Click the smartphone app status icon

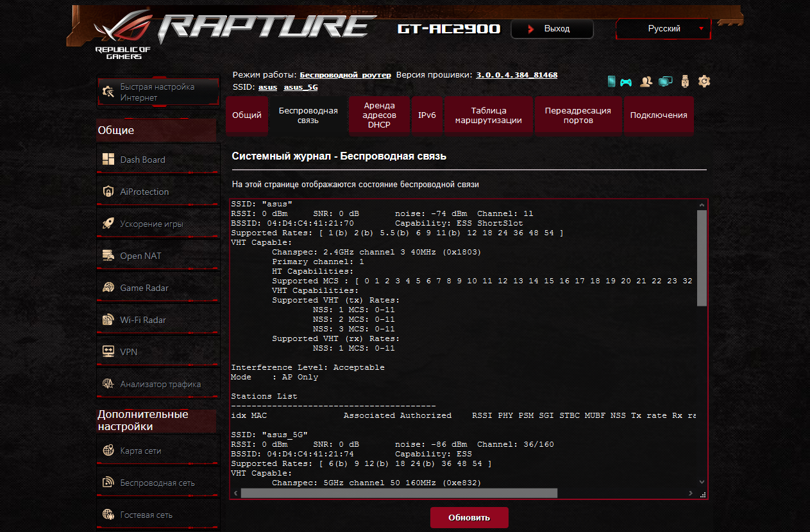coord(611,81)
